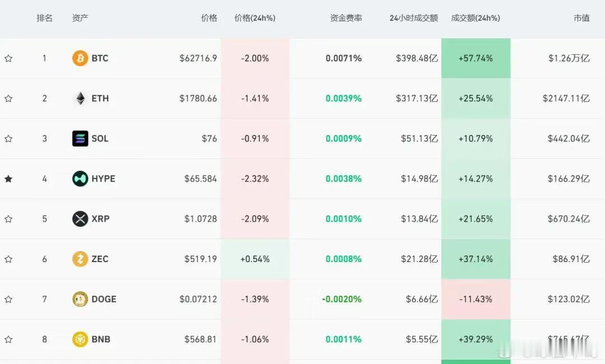Click the -2.32% price change cell
The height and width of the screenshot is (364, 605).
click(255, 179)
